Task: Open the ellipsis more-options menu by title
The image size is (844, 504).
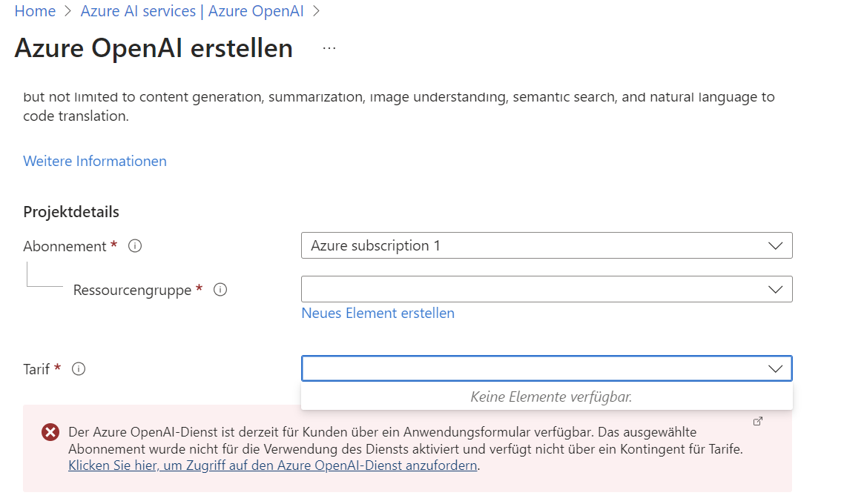Action: (x=329, y=48)
